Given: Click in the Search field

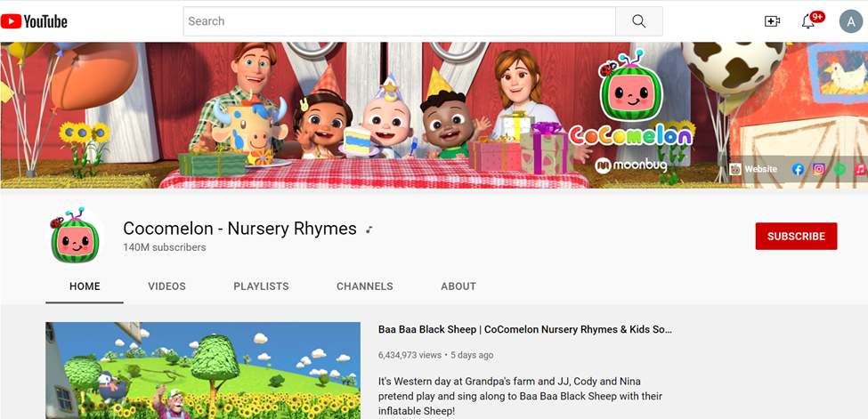Looking at the screenshot, I should pos(399,21).
